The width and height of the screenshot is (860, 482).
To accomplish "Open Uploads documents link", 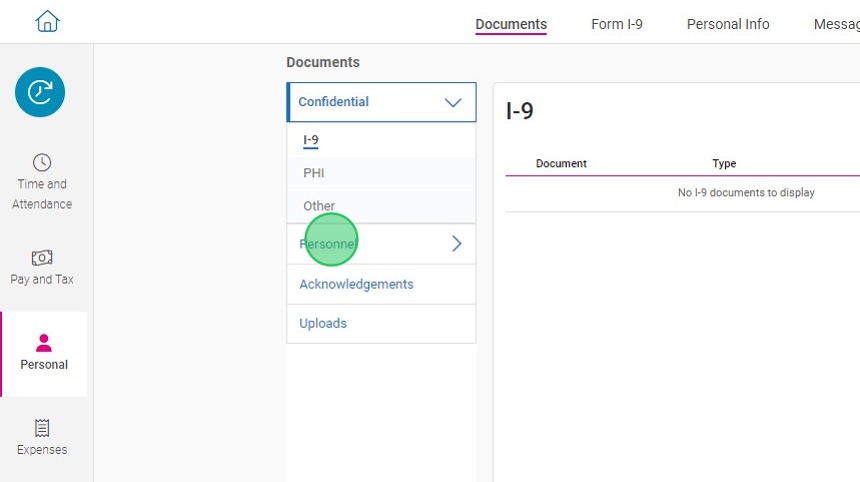I will [323, 323].
